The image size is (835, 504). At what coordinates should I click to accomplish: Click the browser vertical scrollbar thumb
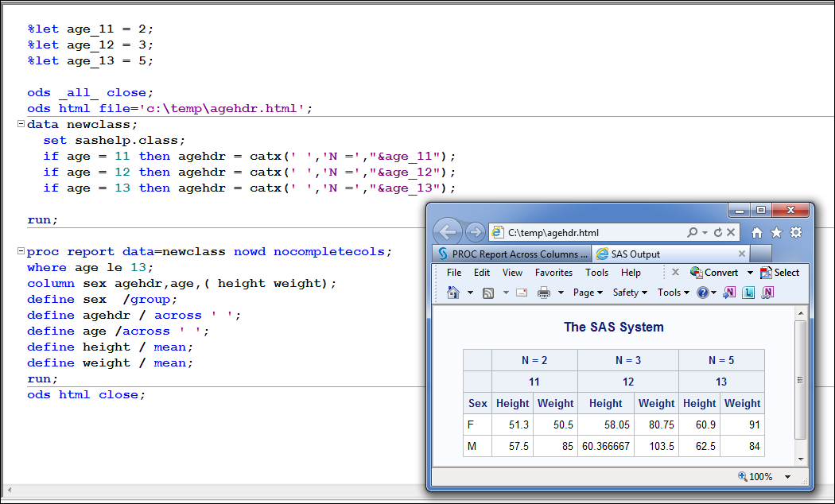(800, 380)
